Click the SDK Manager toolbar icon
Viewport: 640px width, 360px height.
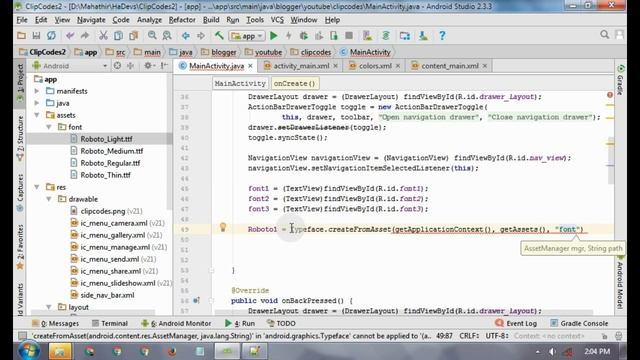[x=423, y=36]
